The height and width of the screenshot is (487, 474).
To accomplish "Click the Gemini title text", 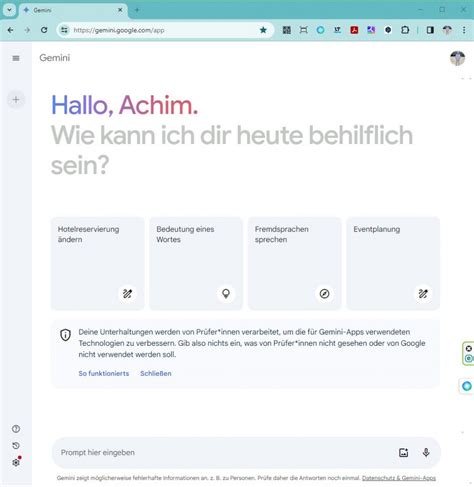I will (55, 58).
